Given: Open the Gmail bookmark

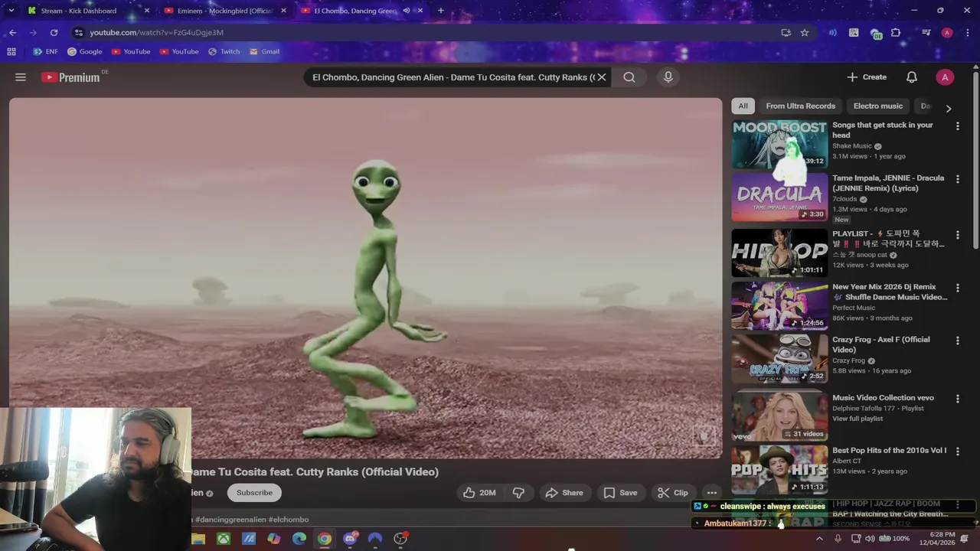Looking at the screenshot, I should tap(264, 52).
